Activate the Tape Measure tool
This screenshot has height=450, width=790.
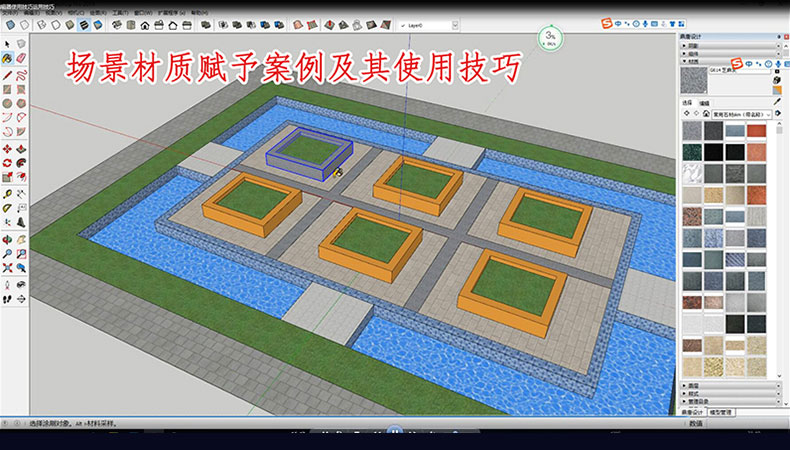click(x=7, y=193)
